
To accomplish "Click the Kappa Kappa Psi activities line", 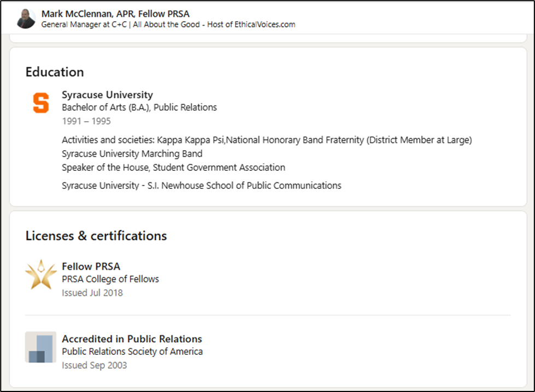I will tap(267, 140).
